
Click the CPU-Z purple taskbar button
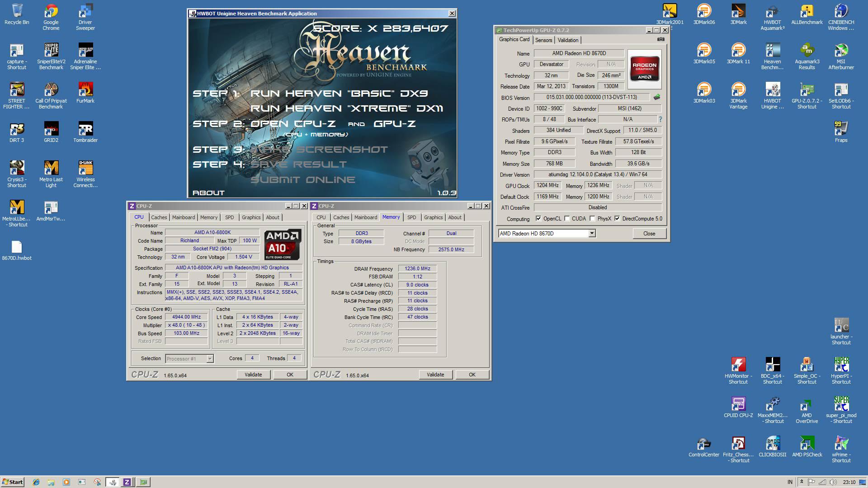[x=127, y=482]
